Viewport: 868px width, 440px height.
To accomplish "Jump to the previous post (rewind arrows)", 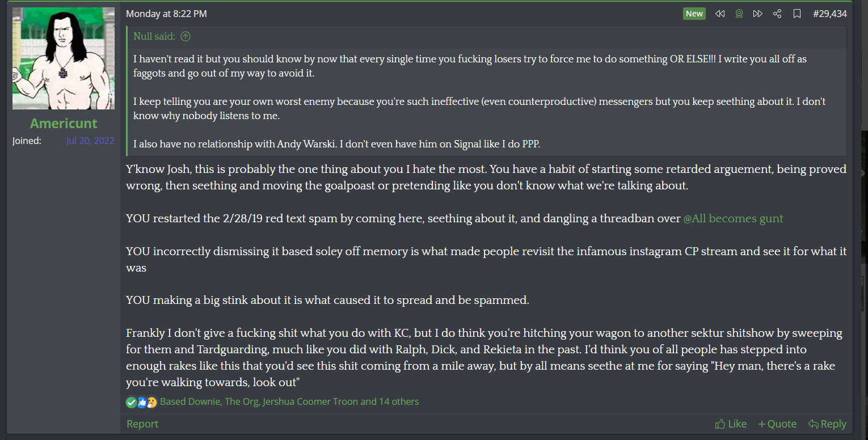I will pyautogui.click(x=720, y=14).
